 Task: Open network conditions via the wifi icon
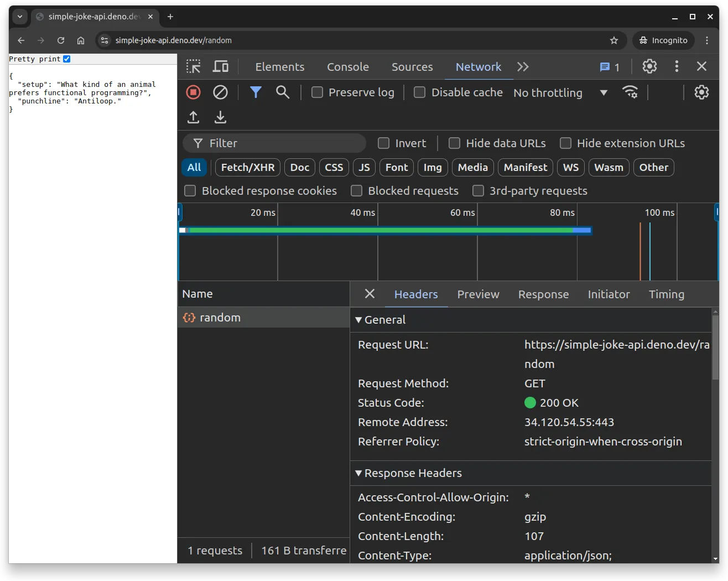[x=630, y=92]
